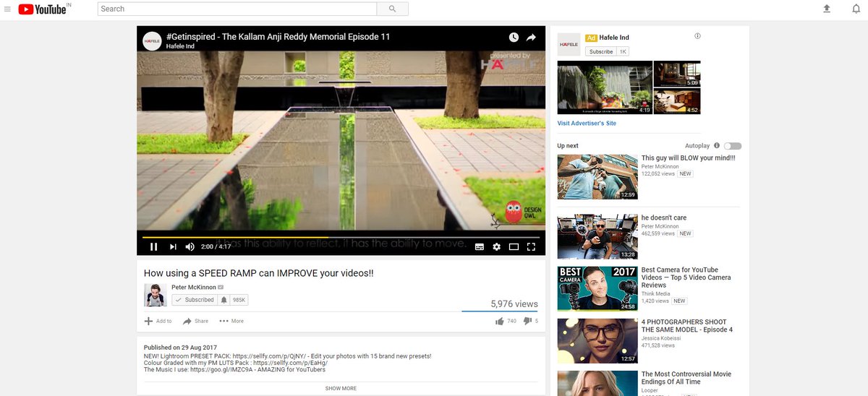Click video title in the player overlay
This screenshot has height=396, width=868.
coord(278,36)
